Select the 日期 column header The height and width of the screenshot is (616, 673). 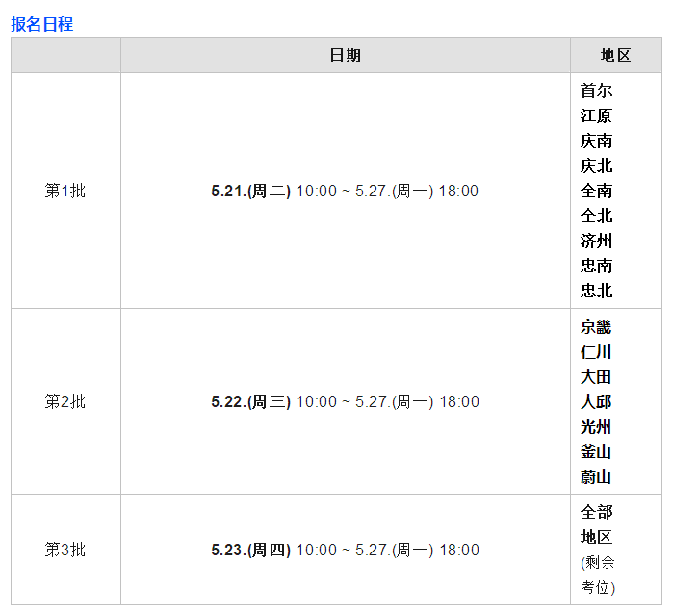click(345, 55)
